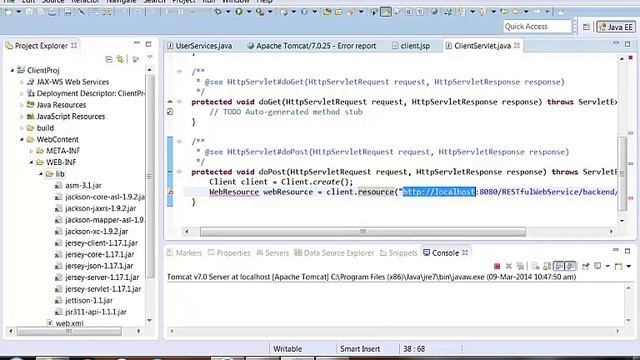Maximize the editor area
The image size is (640, 360).
[628, 44]
